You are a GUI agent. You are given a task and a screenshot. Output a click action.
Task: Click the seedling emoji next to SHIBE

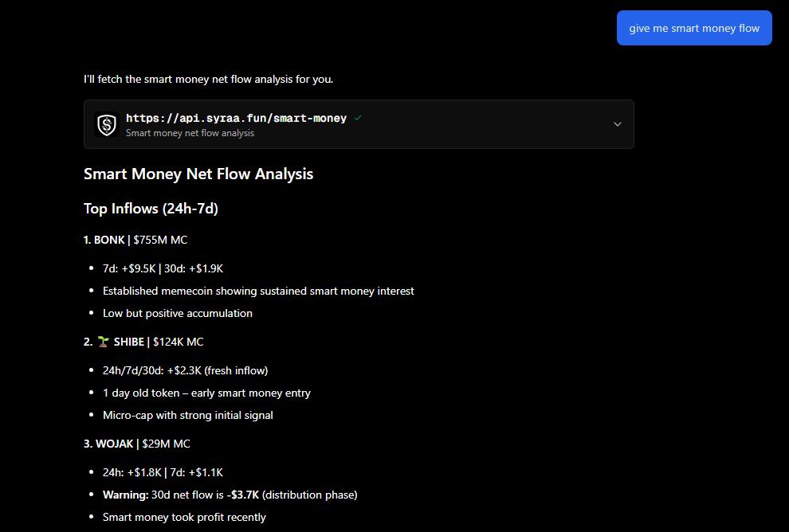coord(103,342)
